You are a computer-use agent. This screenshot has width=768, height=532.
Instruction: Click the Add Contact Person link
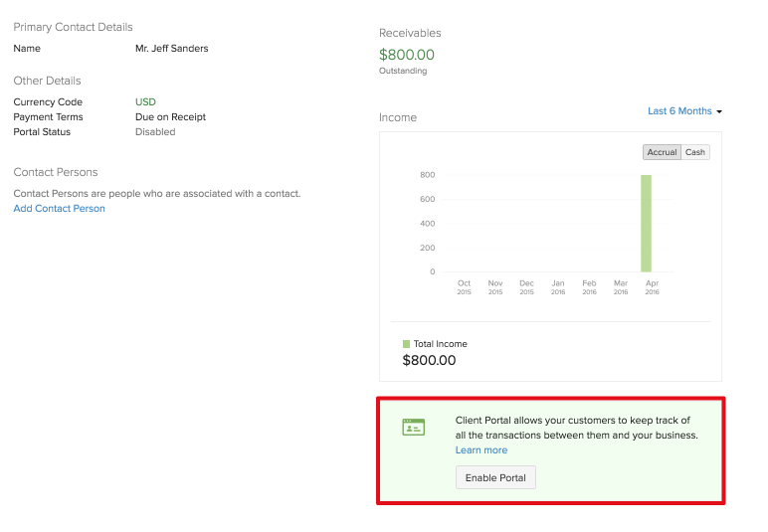59,209
